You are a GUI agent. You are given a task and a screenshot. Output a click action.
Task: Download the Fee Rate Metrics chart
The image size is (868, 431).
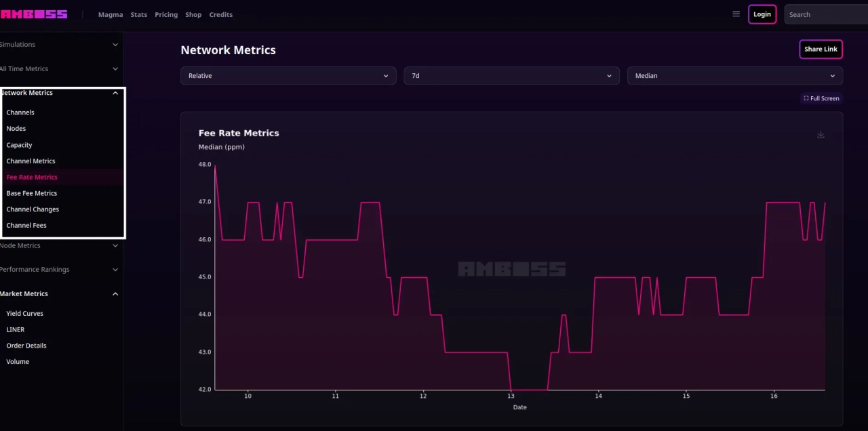click(x=821, y=135)
